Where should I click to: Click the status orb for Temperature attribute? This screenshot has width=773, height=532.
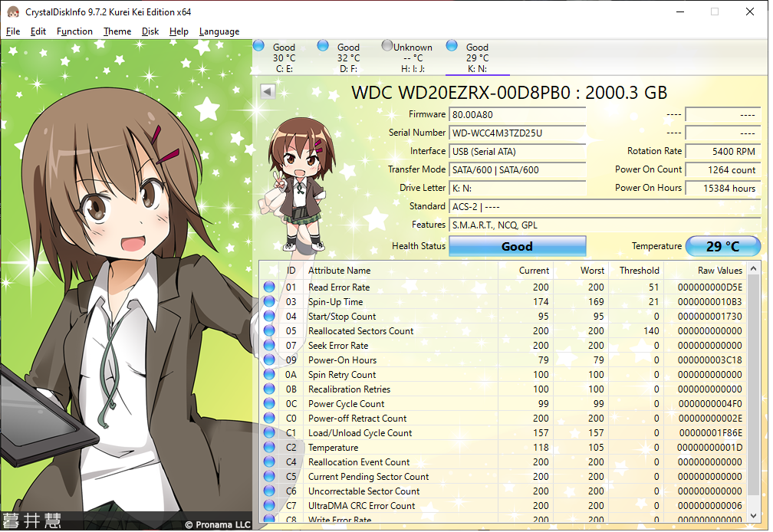click(x=269, y=447)
